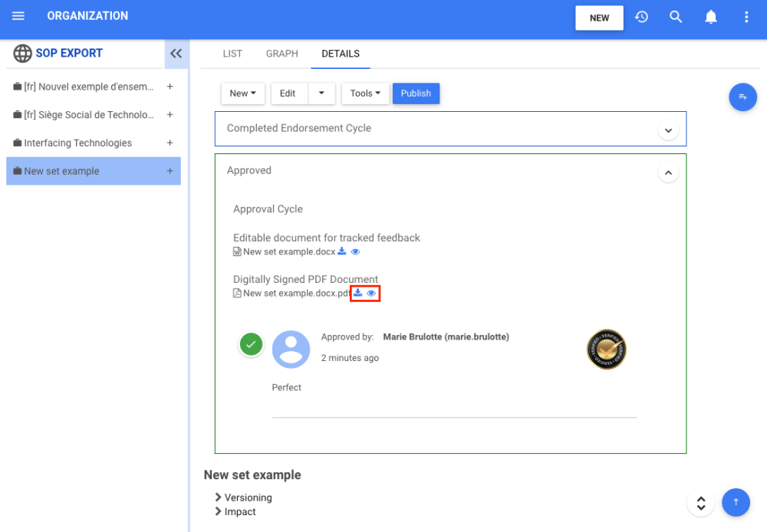This screenshot has height=532, width=767.
Task: Preview New set example.docx with eye icon
Action: point(355,252)
